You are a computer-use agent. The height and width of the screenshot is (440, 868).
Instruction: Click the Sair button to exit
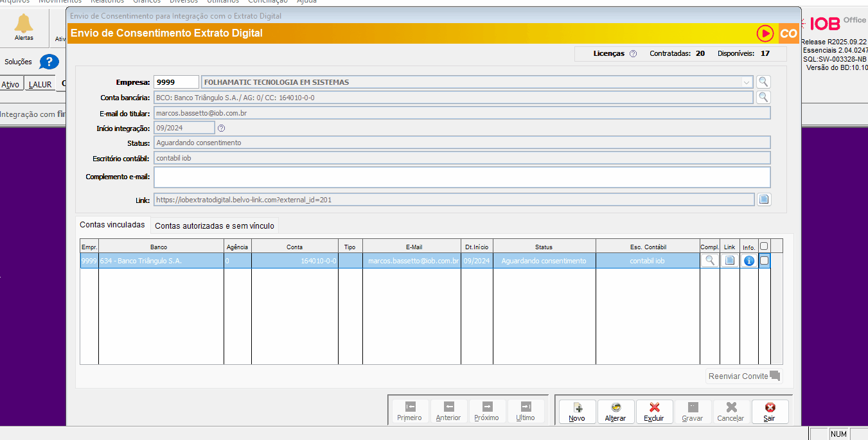coord(769,412)
